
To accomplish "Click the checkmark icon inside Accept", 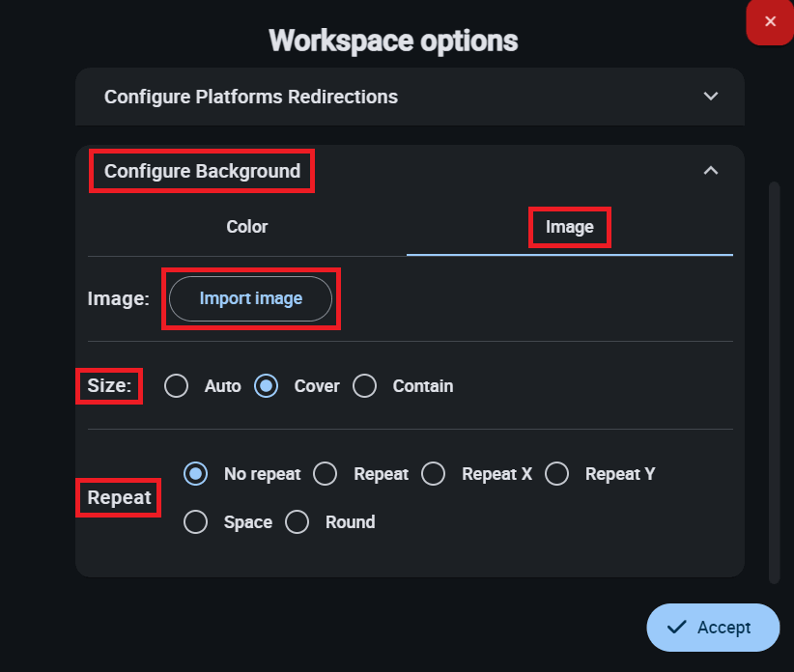I will point(676,628).
